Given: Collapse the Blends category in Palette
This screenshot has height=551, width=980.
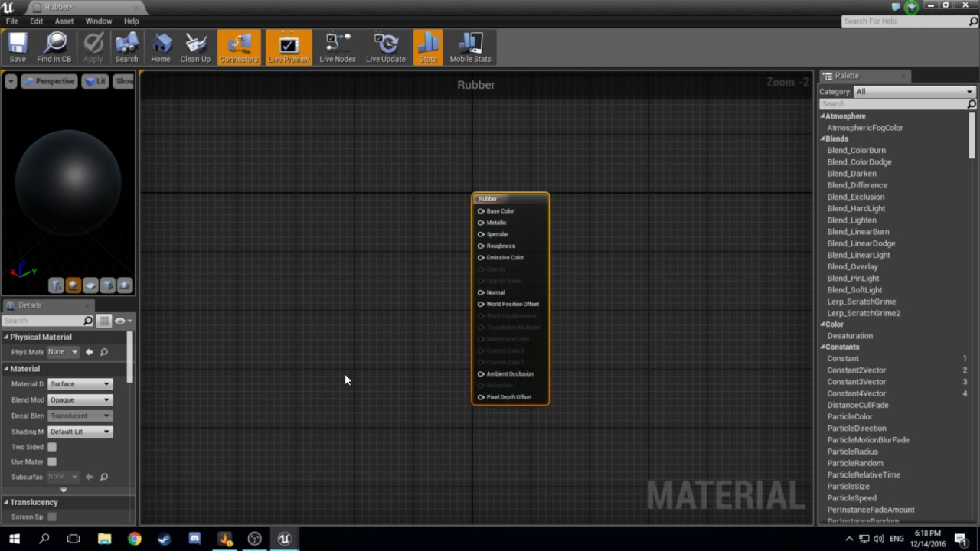Looking at the screenshot, I should [823, 139].
